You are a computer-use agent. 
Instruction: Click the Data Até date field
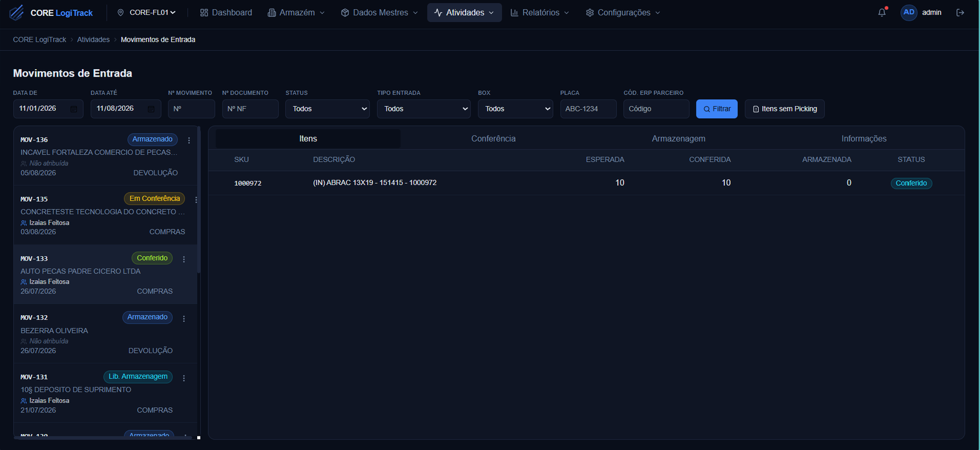tap(126, 109)
